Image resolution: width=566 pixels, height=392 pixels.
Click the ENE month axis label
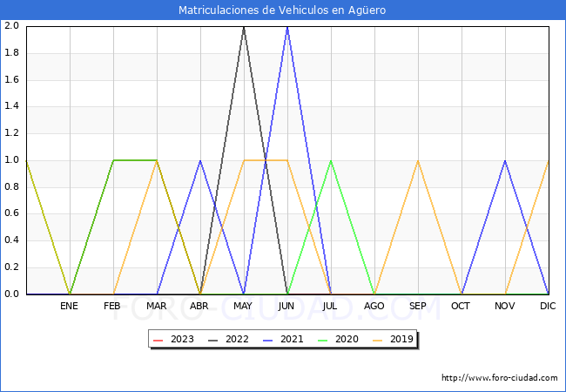coord(69,306)
